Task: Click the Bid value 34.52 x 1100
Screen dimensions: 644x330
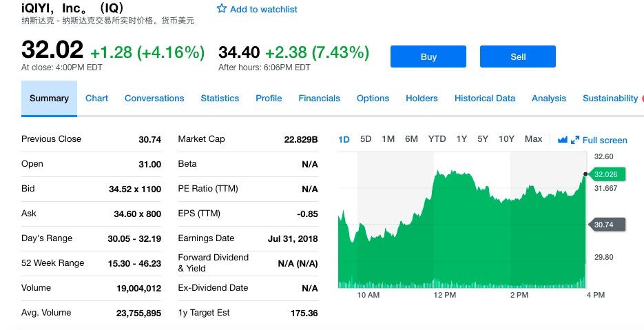Action: click(135, 189)
